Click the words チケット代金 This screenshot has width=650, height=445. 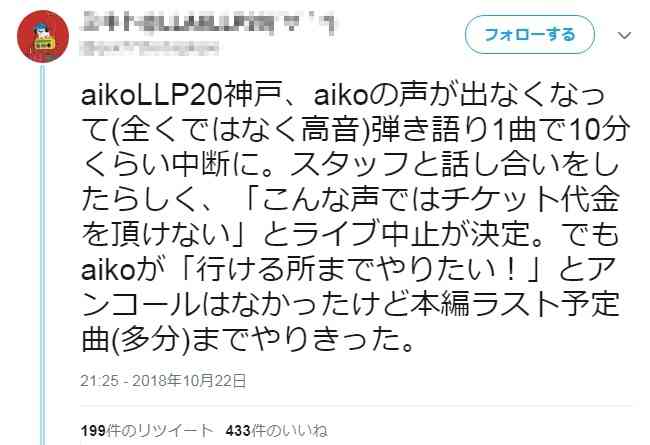click(531, 199)
